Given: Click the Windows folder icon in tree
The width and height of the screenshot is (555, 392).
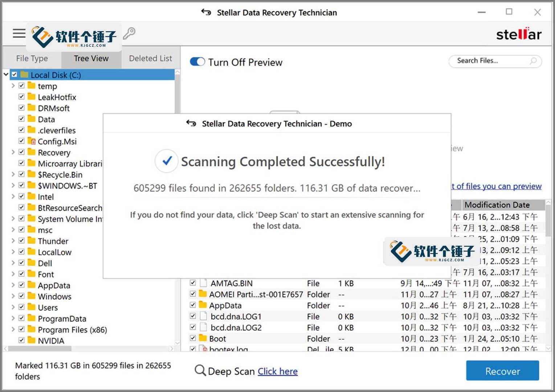Looking at the screenshot, I should (x=32, y=296).
